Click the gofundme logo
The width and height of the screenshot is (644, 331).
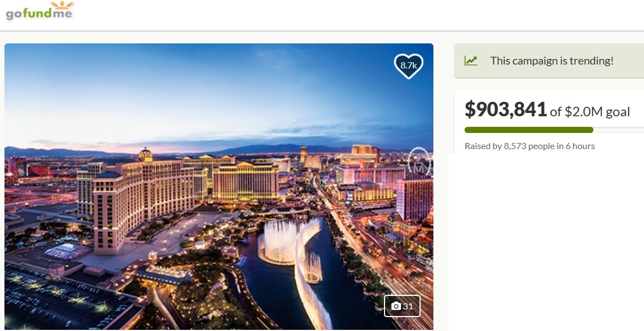pyautogui.click(x=39, y=11)
